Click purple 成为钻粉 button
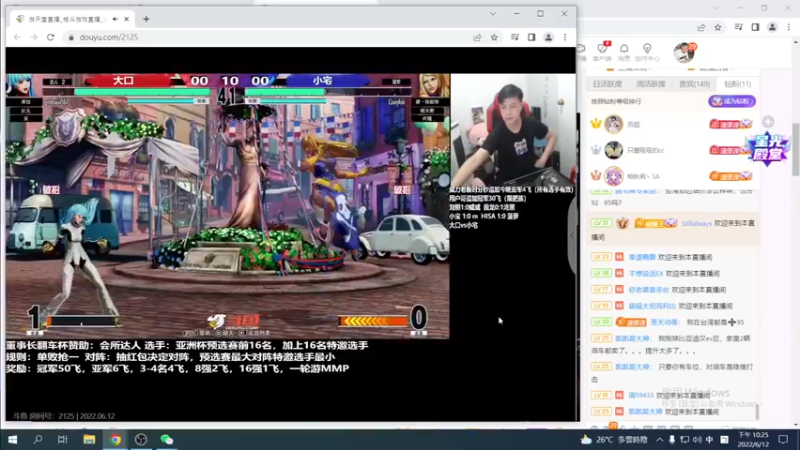 pos(732,101)
